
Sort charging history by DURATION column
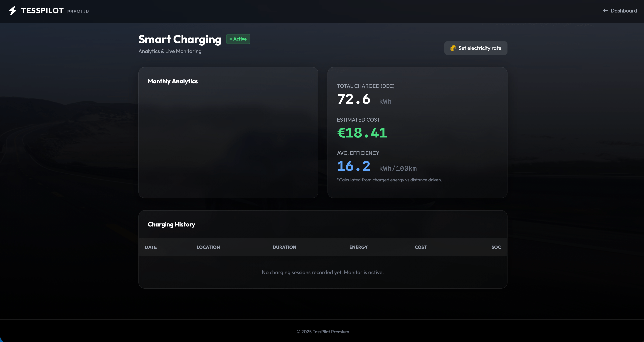coord(284,247)
